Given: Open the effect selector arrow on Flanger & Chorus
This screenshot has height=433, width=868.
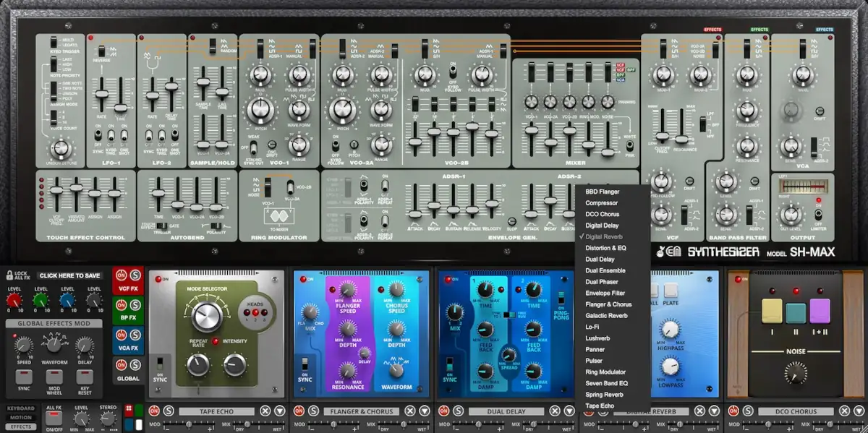Looking at the screenshot, I should tap(424, 411).
